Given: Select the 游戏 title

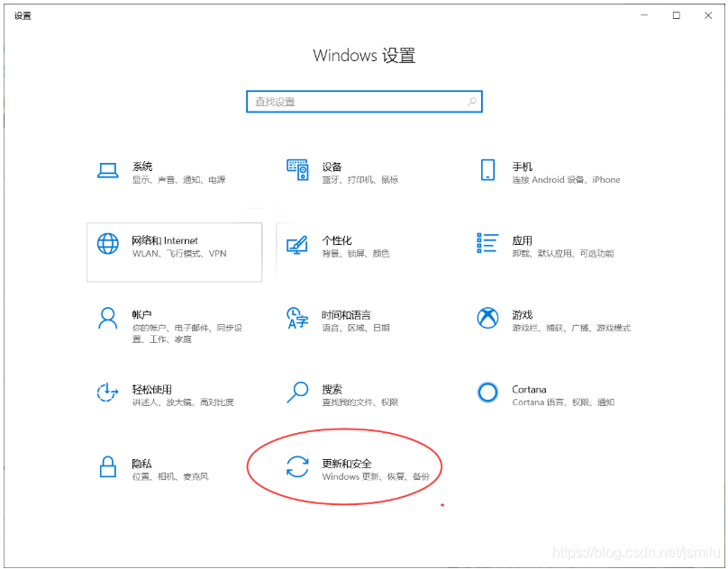Looking at the screenshot, I should [x=522, y=315].
